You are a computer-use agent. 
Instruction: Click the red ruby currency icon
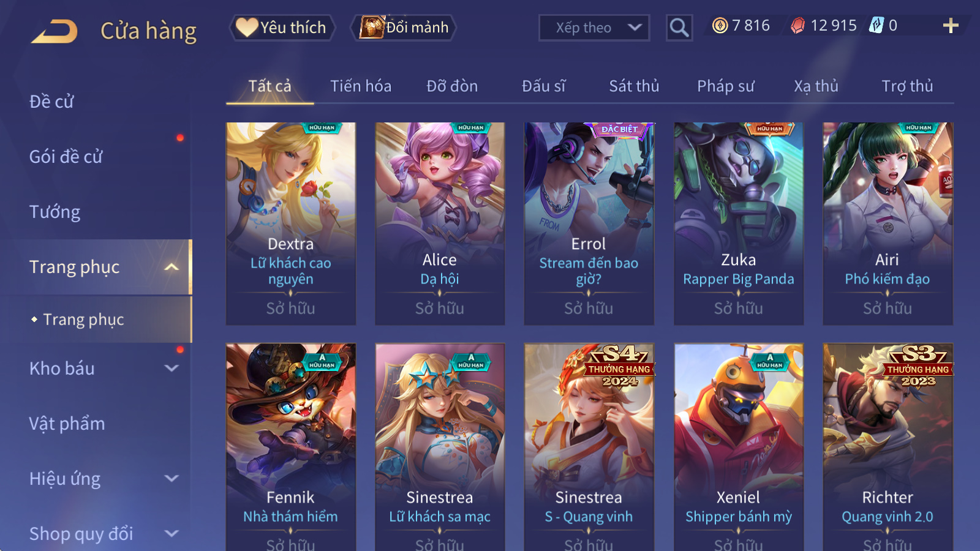click(x=797, y=26)
